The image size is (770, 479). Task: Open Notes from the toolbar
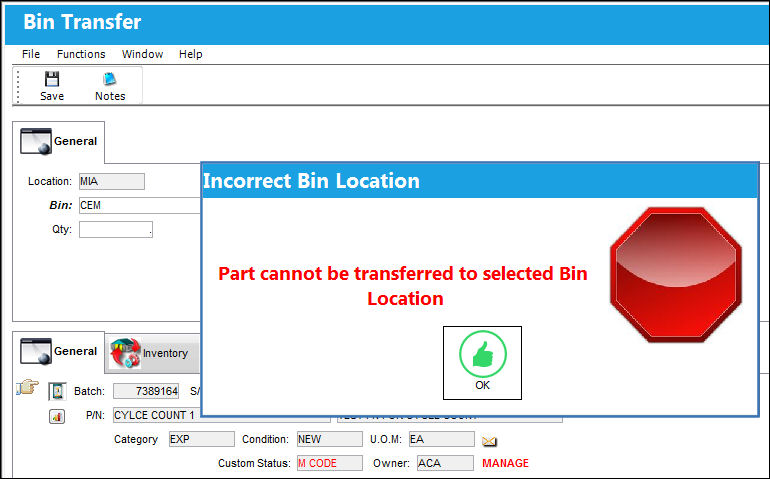[x=110, y=86]
